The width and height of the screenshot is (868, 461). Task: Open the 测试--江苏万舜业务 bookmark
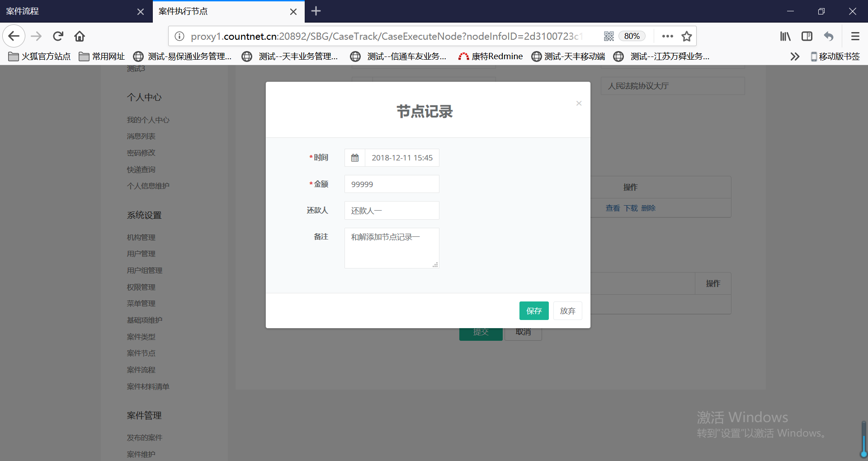point(661,56)
